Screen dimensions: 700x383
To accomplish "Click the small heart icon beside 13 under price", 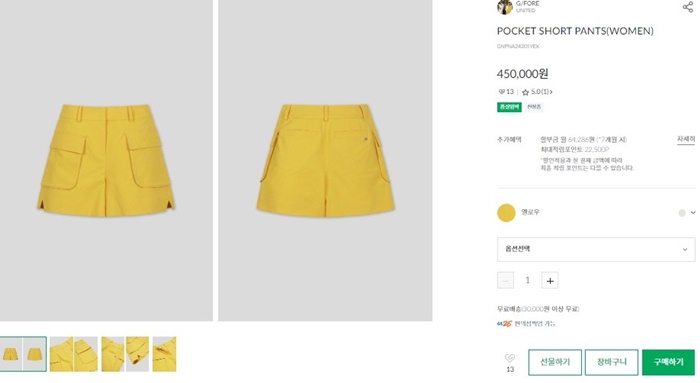I will coord(501,92).
